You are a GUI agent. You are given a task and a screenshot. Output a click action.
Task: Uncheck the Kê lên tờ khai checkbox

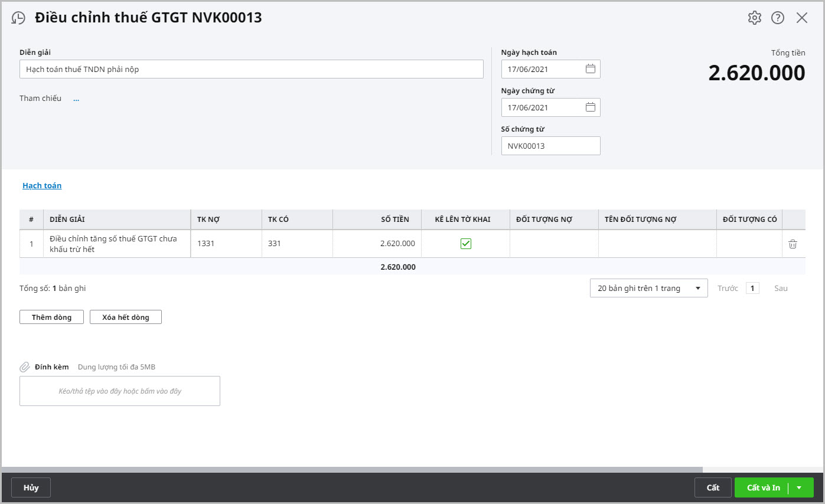[x=465, y=244]
